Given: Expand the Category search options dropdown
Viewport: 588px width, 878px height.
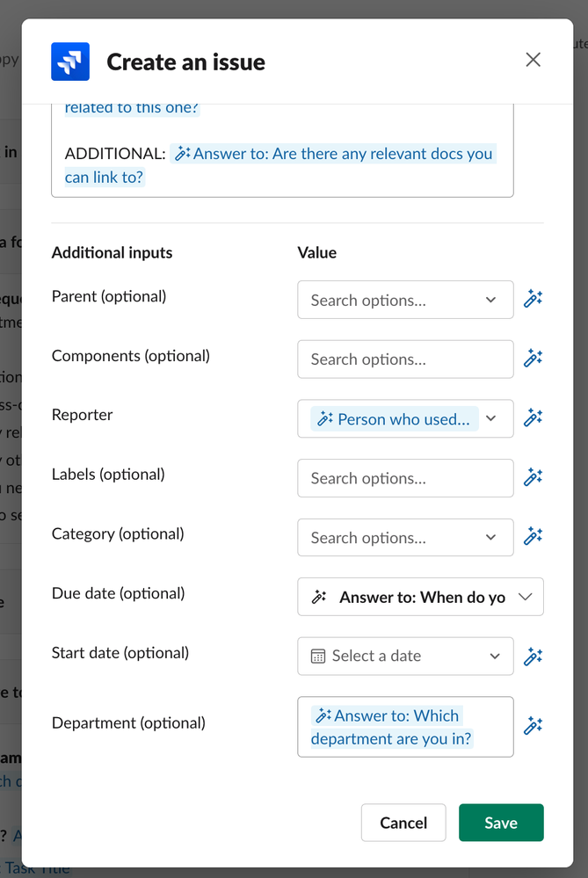Looking at the screenshot, I should tap(490, 538).
